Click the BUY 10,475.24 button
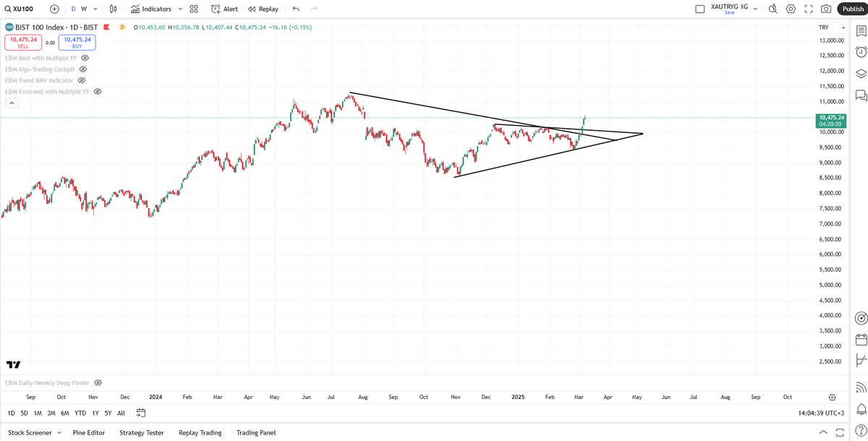 click(x=77, y=42)
